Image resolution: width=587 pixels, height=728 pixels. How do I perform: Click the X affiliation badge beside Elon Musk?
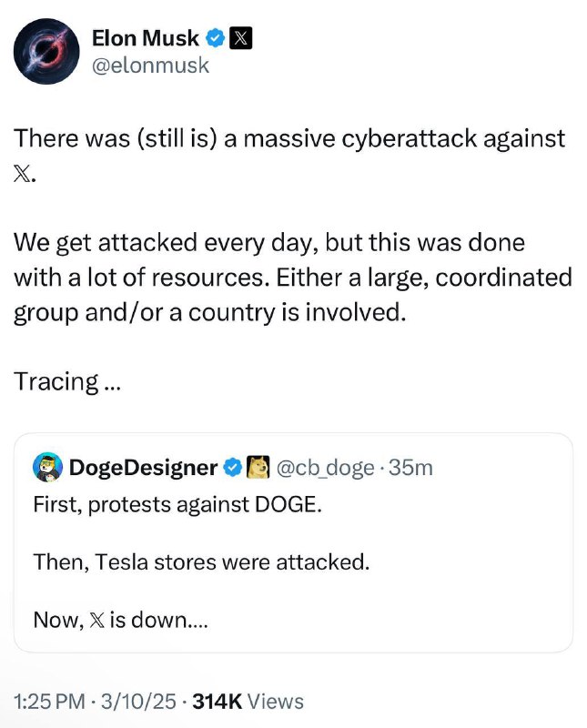point(240,37)
